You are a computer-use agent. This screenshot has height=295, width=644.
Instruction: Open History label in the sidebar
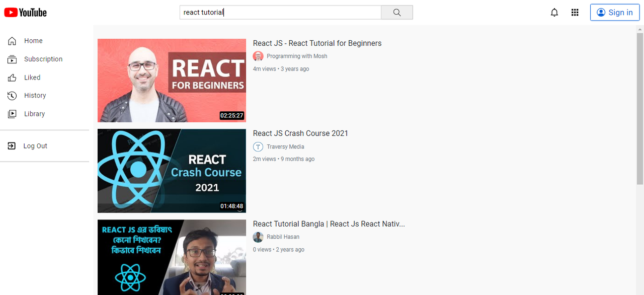[x=35, y=95]
